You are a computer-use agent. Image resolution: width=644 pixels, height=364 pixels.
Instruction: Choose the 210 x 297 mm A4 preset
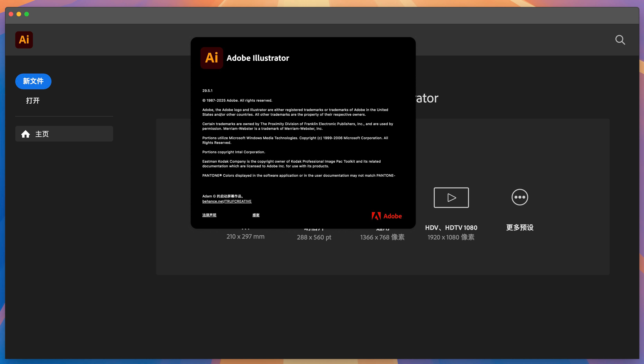[x=245, y=237]
